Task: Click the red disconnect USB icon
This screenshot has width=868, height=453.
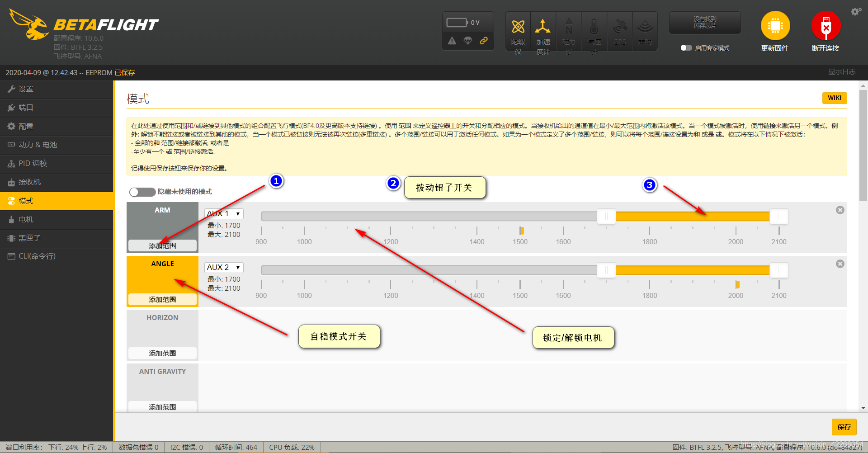Action: [826, 26]
